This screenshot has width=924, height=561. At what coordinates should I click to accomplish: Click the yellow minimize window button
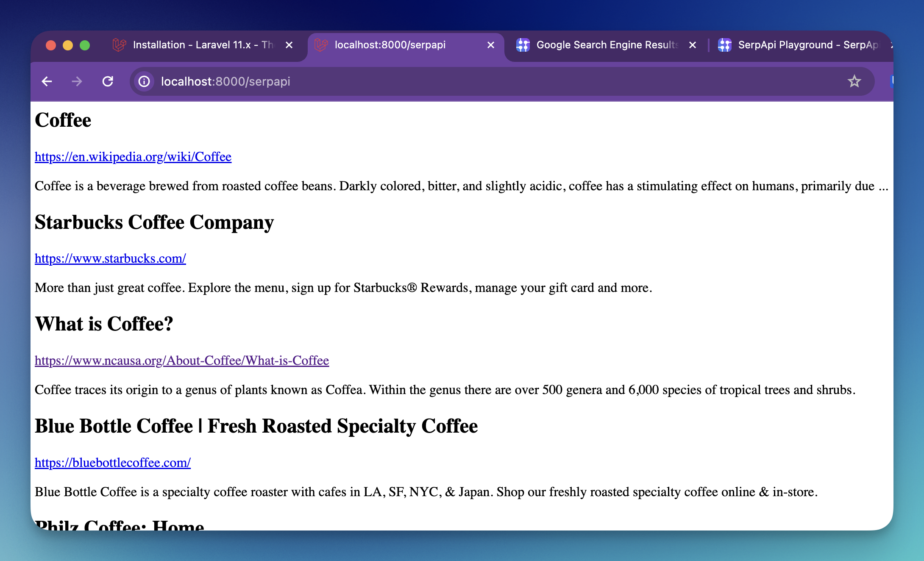coord(68,45)
